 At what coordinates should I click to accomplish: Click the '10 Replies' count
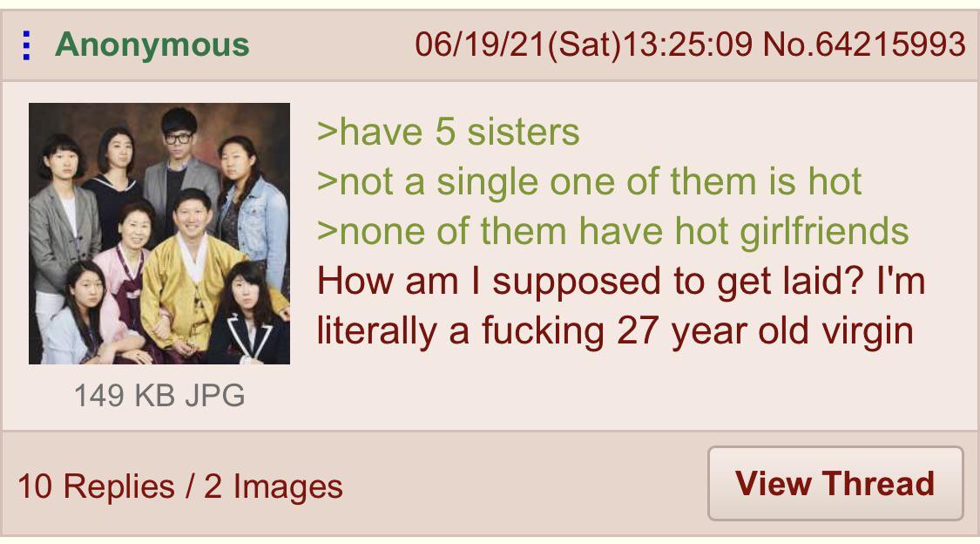click(x=96, y=486)
